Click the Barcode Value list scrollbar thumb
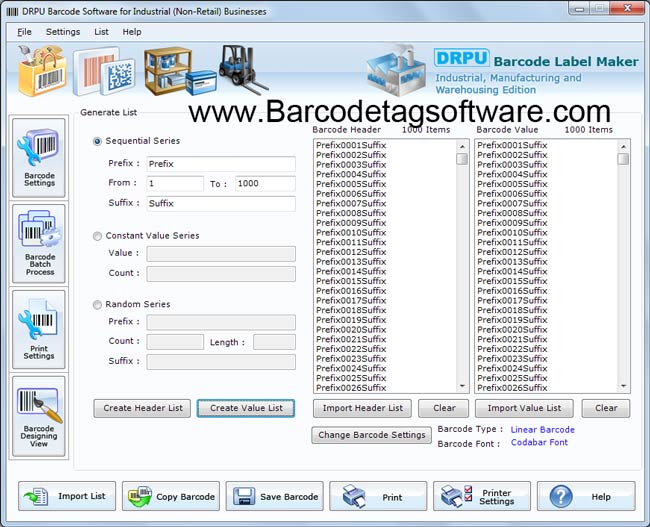 [x=623, y=159]
